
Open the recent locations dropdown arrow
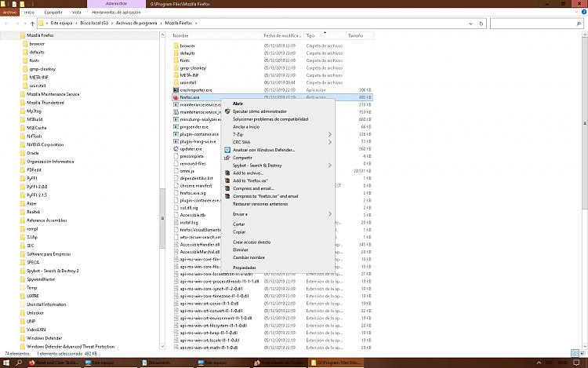coord(25,24)
